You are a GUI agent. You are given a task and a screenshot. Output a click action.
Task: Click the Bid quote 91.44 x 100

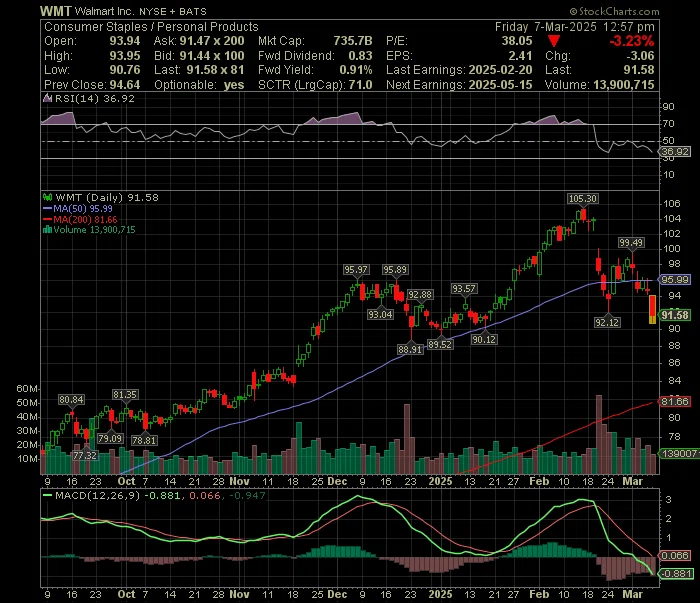tap(212, 56)
